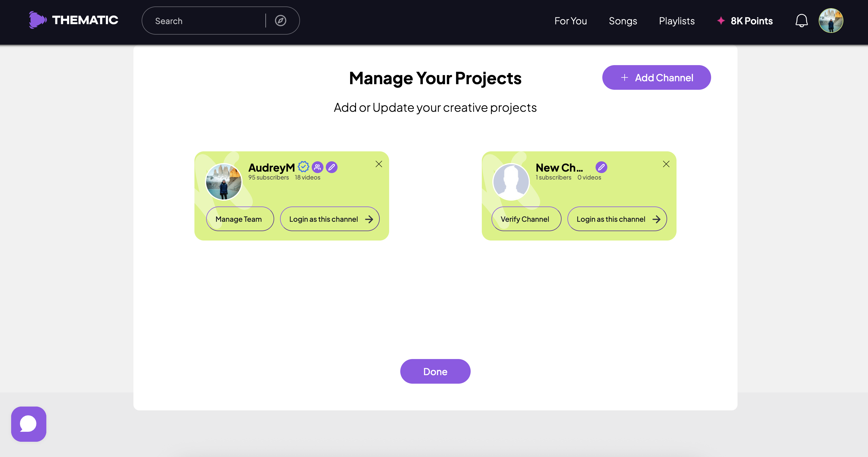The width and height of the screenshot is (868, 457).
Task: Click the verified badge next to AudreyM
Action: tap(303, 167)
